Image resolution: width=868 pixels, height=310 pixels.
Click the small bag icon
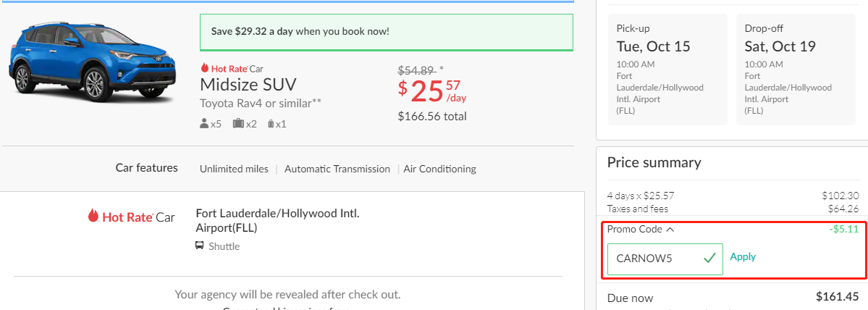[271, 124]
